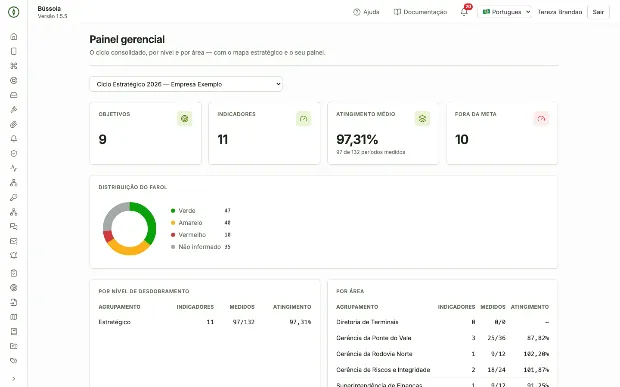The height and width of the screenshot is (387, 620).
Task: Open the siren alert sidebar icon
Action: click(13, 256)
